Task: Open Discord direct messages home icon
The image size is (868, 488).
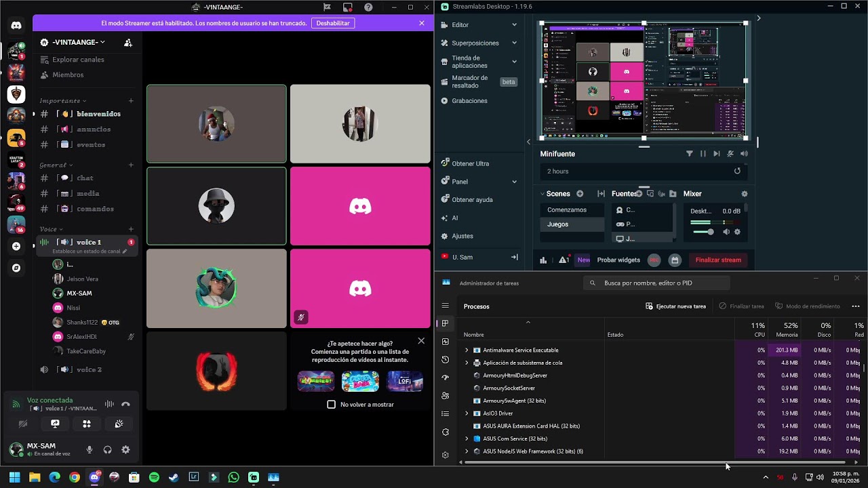Action: pyautogui.click(x=16, y=25)
